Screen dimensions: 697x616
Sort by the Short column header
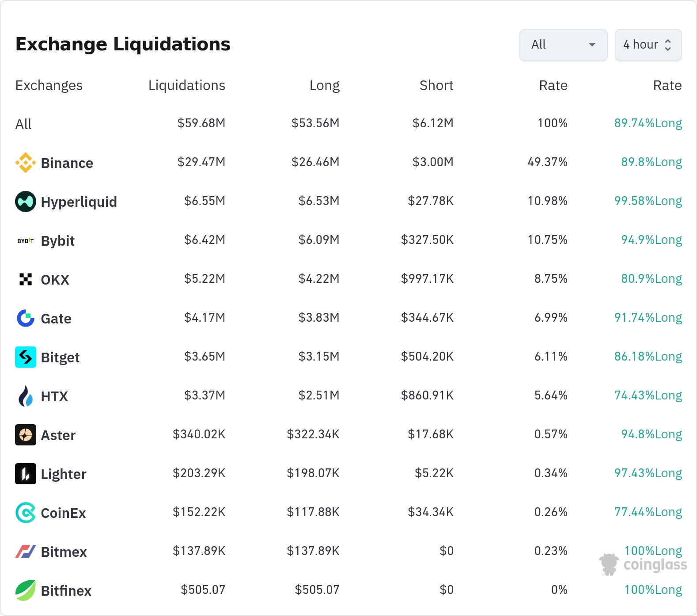(x=436, y=85)
